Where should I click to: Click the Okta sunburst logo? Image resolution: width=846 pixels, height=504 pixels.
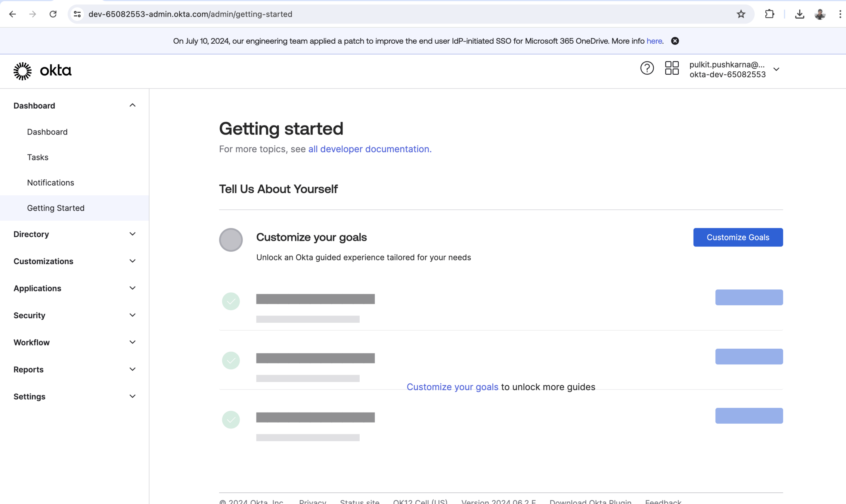tap(22, 71)
